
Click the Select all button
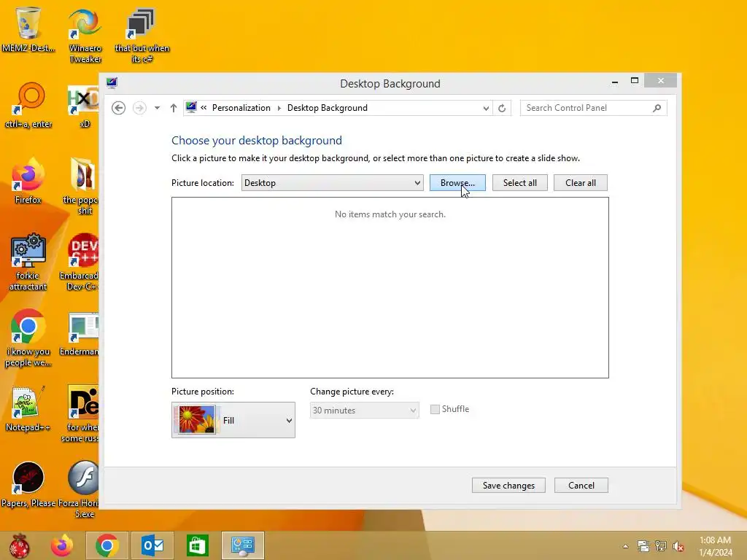[x=519, y=183]
